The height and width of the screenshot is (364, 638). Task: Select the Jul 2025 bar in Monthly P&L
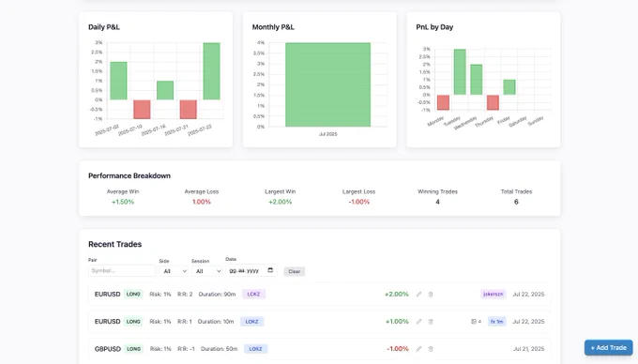coord(328,84)
